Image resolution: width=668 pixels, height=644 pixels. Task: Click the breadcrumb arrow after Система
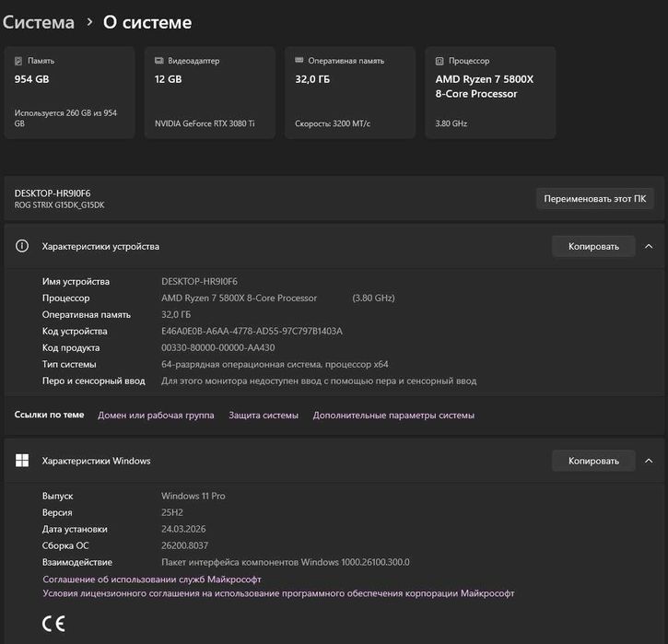tap(90, 21)
